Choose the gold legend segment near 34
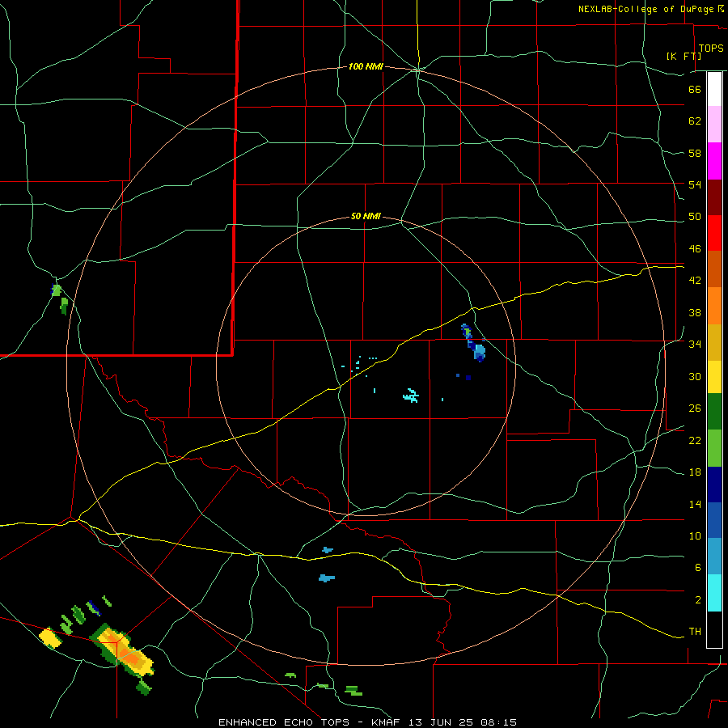728x728 pixels. pos(714,342)
